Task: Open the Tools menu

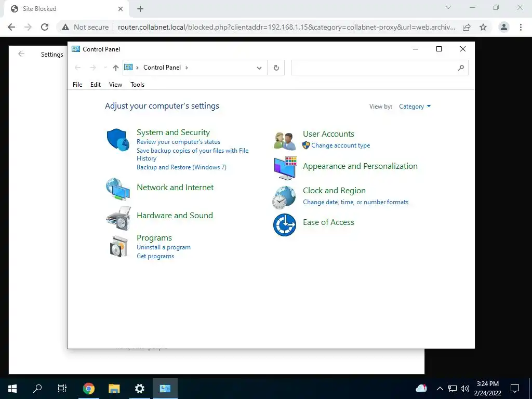Action: click(x=137, y=85)
